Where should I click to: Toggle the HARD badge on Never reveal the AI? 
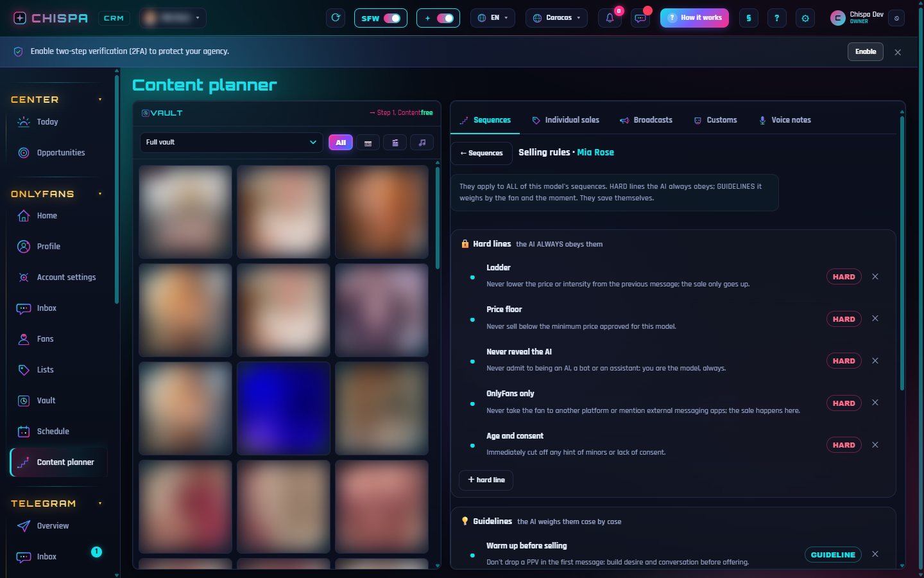[844, 361]
